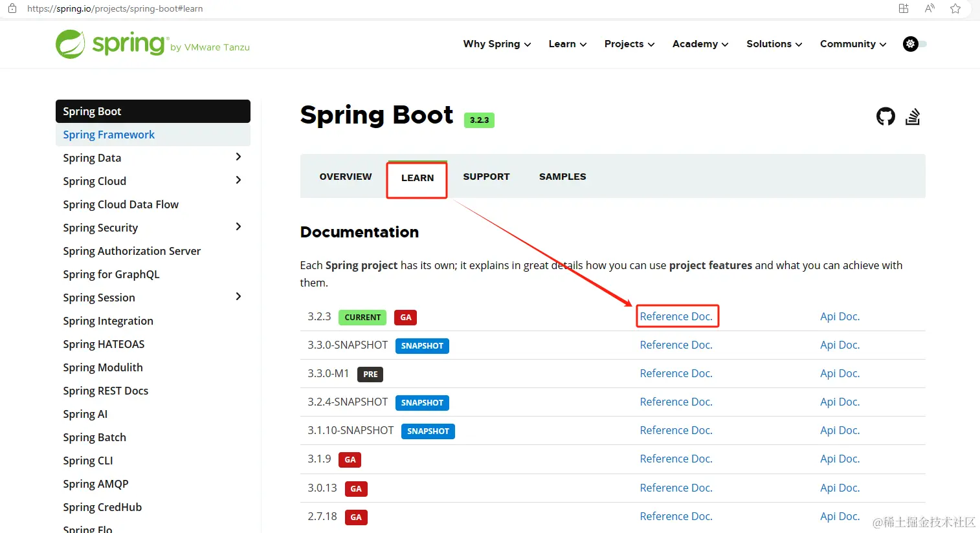Screen dimensions: 980x533
Task: Expand the Spring Session submenu chevron
Action: [238, 297]
